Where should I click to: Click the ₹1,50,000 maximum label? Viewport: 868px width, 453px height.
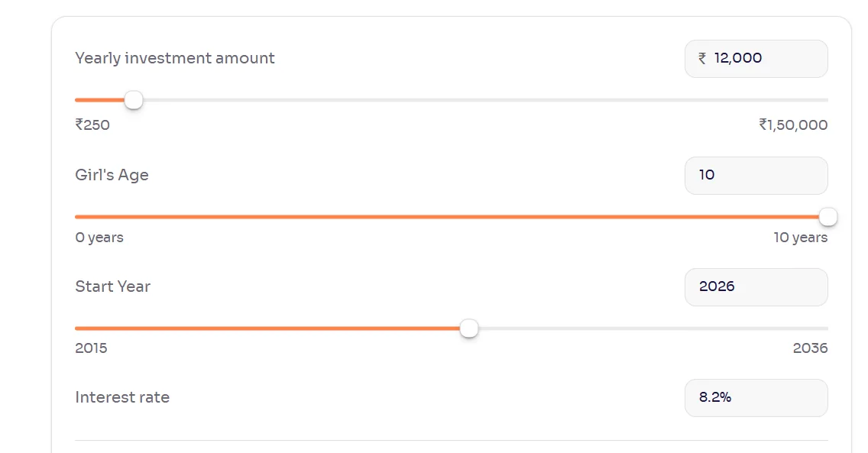(793, 125)
